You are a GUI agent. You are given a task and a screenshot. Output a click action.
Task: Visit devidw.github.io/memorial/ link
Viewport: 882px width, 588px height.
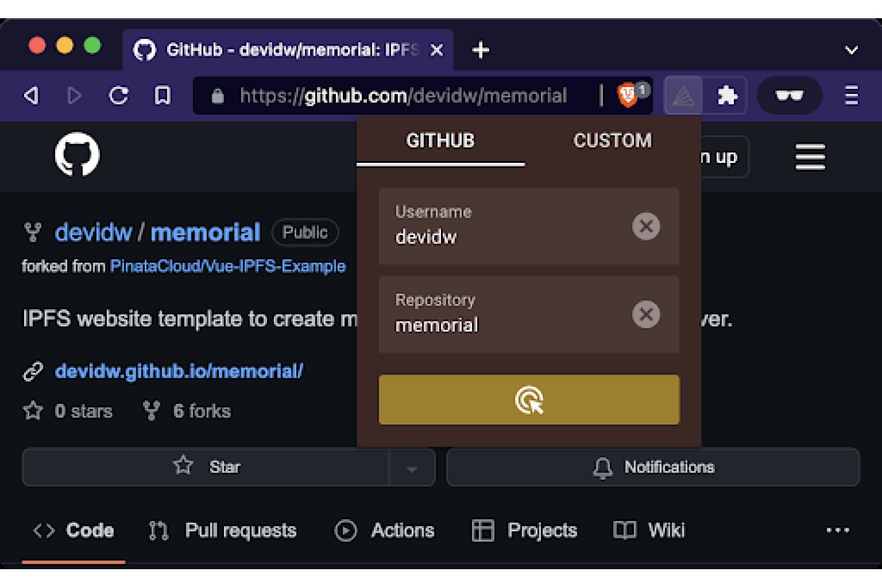[179, 371]
